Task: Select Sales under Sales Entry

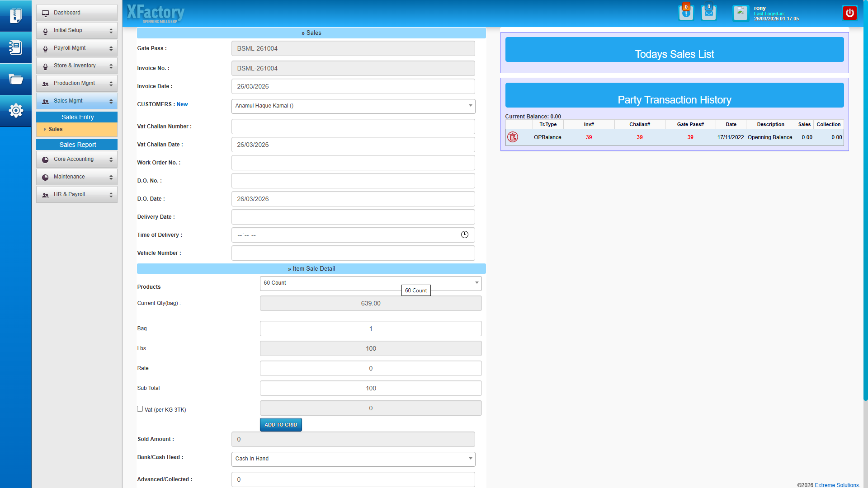Action: click(x=56, y=129)
